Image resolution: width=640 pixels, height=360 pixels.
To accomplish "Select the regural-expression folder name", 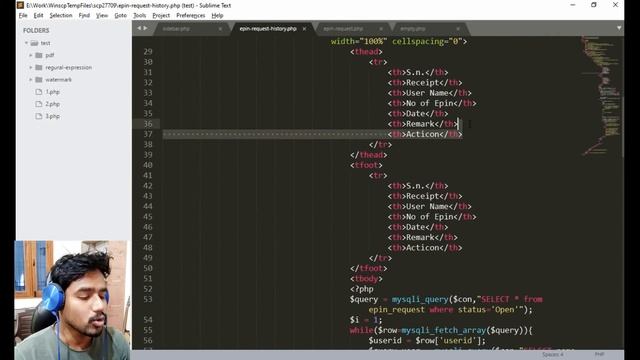I will pos(69,67).
